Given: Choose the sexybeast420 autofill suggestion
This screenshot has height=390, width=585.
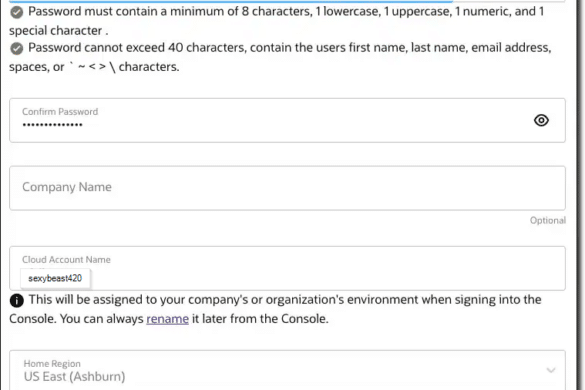Looking at the screenshot, I should coord(55,278).
